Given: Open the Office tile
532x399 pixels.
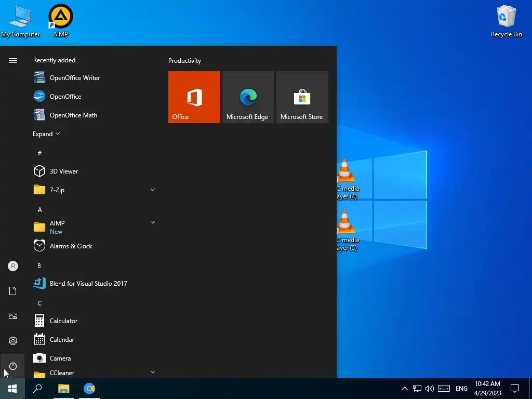Looking at the screenshot, I should [x=194, y=97].
